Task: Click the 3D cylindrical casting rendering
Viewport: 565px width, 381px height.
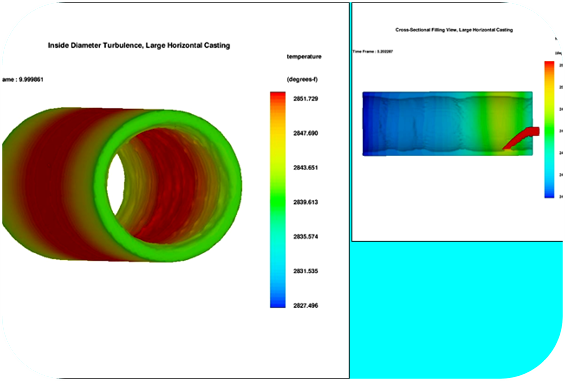Action: coord(122,185)
